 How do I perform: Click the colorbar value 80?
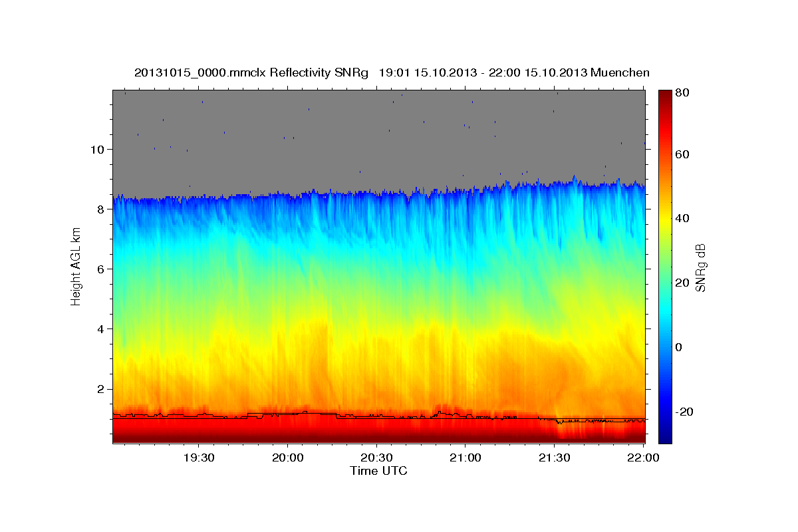[x=684, y=92]
